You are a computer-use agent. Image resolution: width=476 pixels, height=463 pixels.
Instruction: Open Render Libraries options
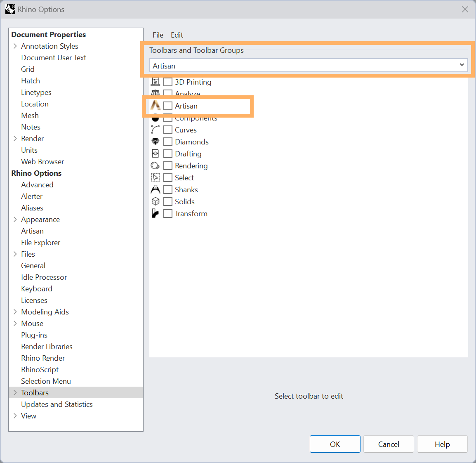[47, 346]
